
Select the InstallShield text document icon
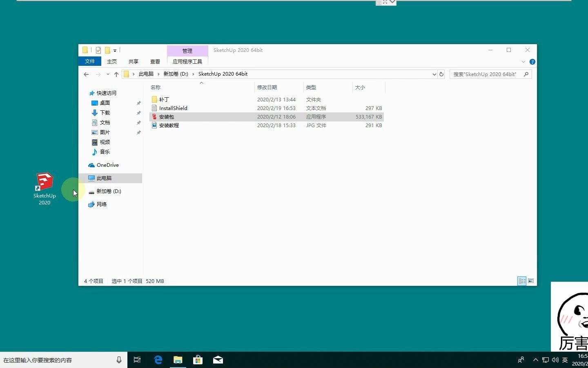[154, 108]
